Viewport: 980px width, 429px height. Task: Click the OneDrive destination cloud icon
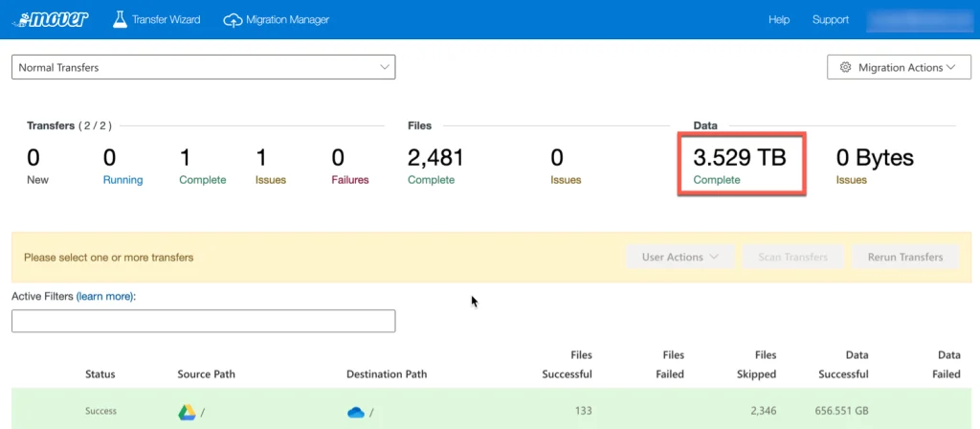[356, 412]
